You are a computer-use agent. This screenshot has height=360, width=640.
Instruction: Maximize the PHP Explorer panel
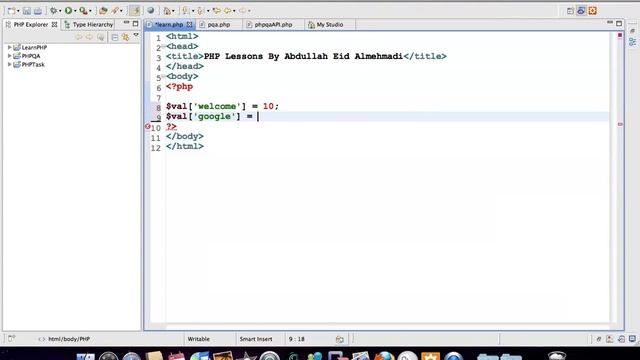[x=136, y=24]
